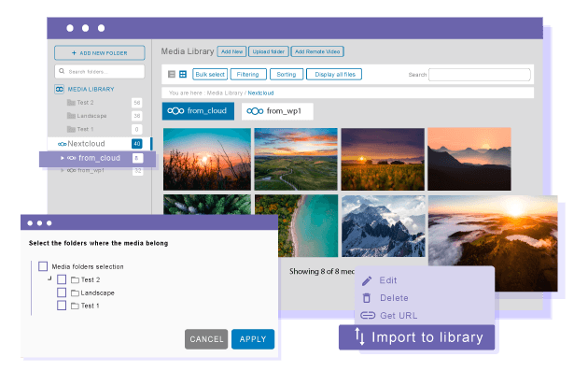The height and width of the screenshot is (371, 588).
Task: Select the sunset flower field thumbnail
Action: (x=383, y=159)
